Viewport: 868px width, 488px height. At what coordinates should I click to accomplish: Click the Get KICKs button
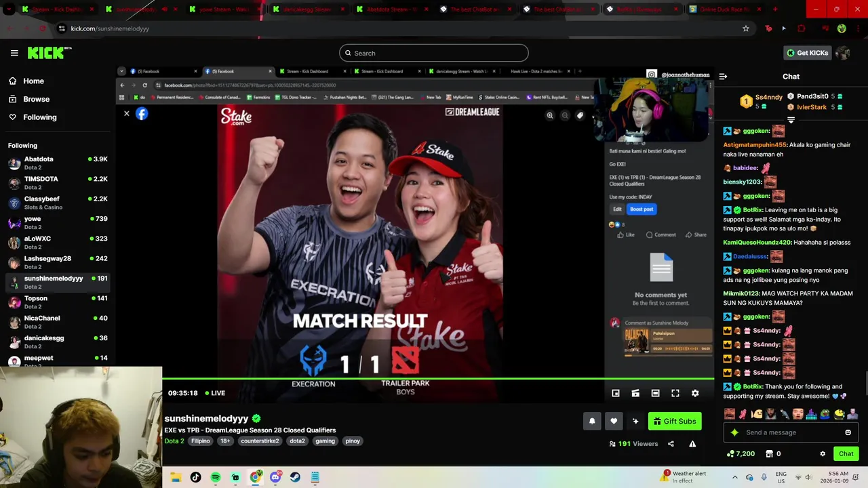(807, 53)
